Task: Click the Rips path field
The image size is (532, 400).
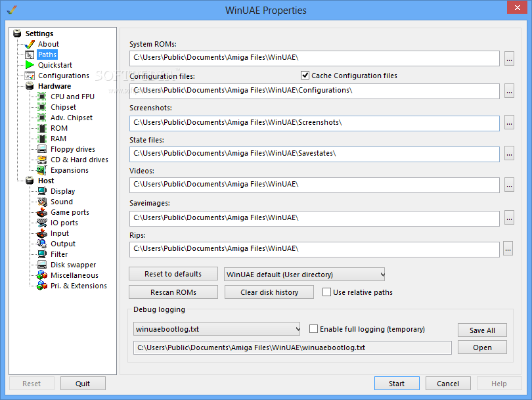Action: [314, 250]
